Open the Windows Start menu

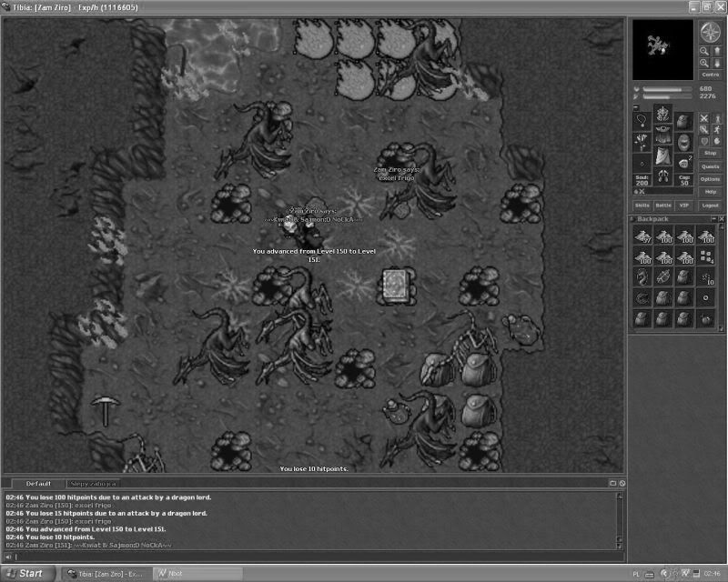tap(27, 574)
